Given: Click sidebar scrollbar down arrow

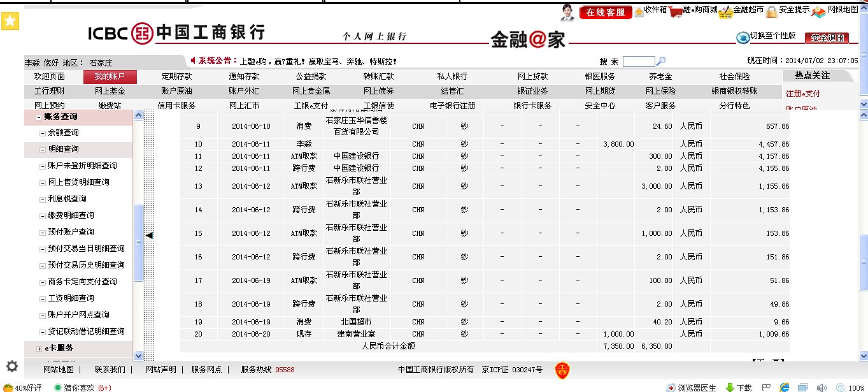Looking at the screenshot, I should pos(139,356).
